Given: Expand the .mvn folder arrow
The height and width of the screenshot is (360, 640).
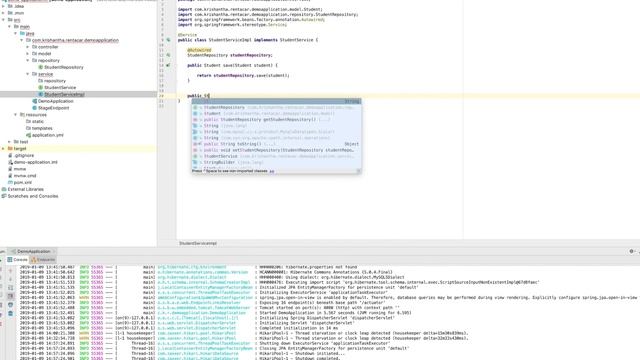Looking at the screenshot, I should (x=3, y=13).
